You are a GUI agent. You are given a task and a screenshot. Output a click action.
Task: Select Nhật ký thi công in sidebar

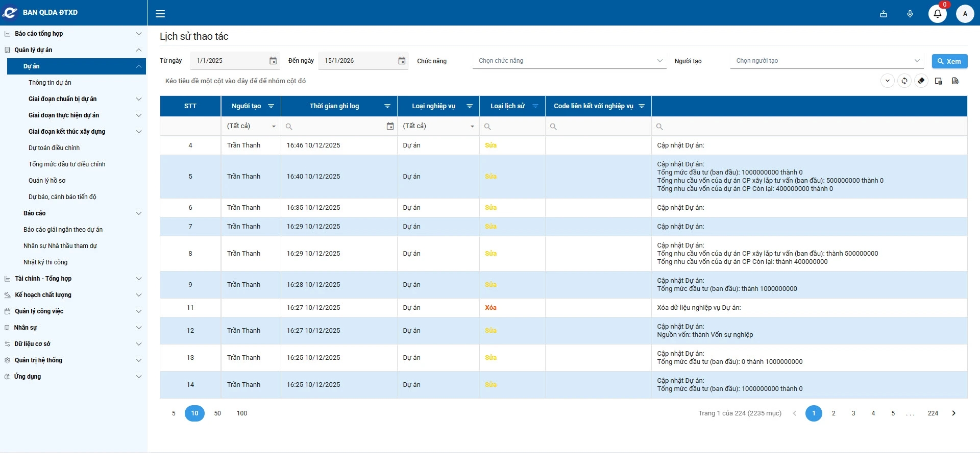[45, 262]
